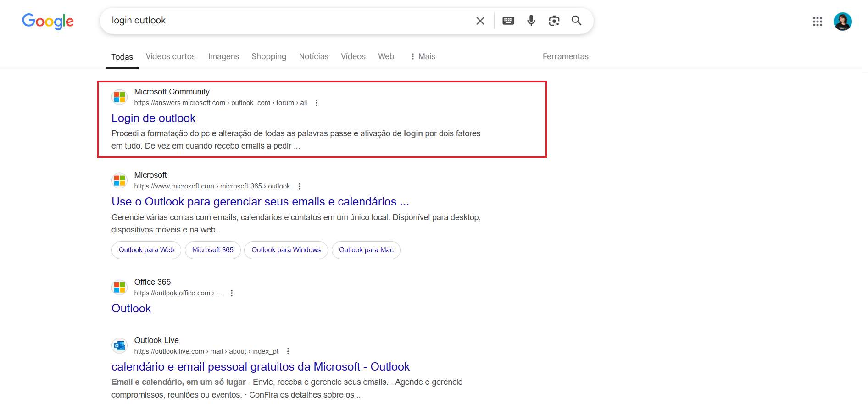Click the magnifying glass search button

pyautogui.click(x=577, y=21)
